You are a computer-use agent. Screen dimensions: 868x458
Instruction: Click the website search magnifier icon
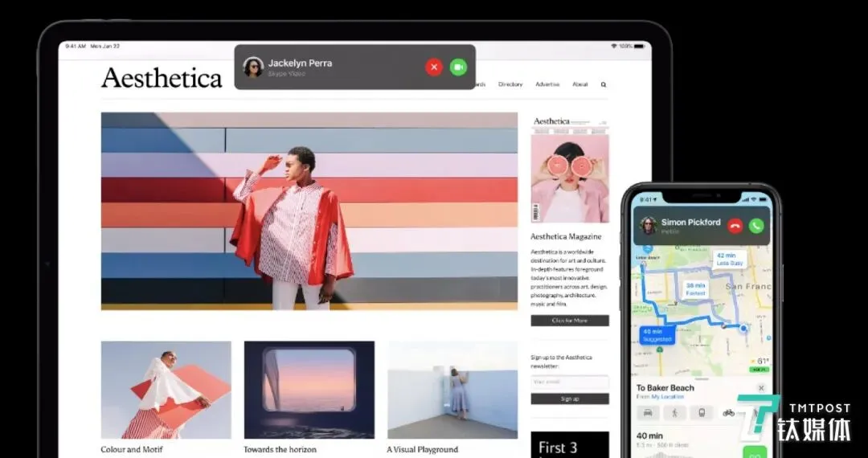tap(604, 84)
